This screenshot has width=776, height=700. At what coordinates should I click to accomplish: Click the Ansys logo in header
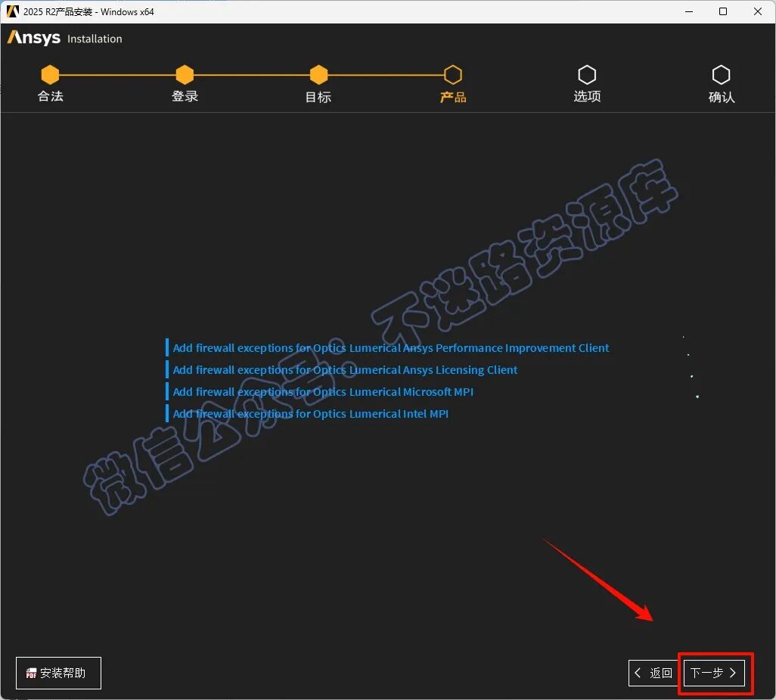click(33, 38)
